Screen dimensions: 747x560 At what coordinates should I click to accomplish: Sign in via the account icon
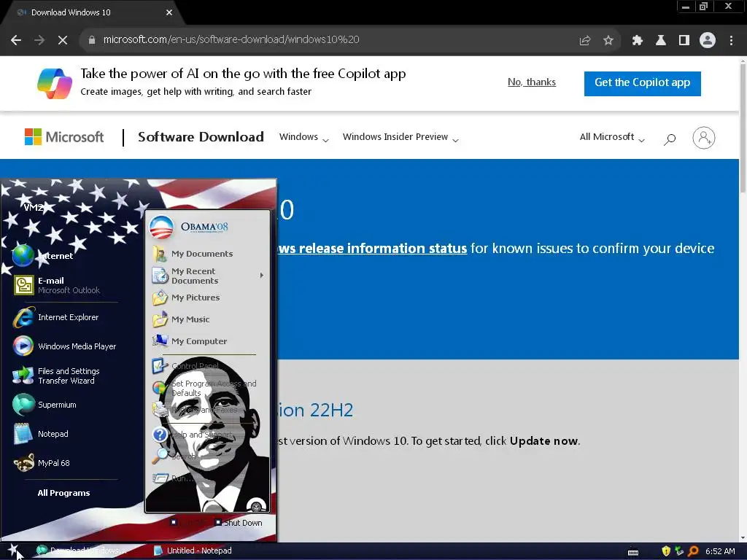704,138
